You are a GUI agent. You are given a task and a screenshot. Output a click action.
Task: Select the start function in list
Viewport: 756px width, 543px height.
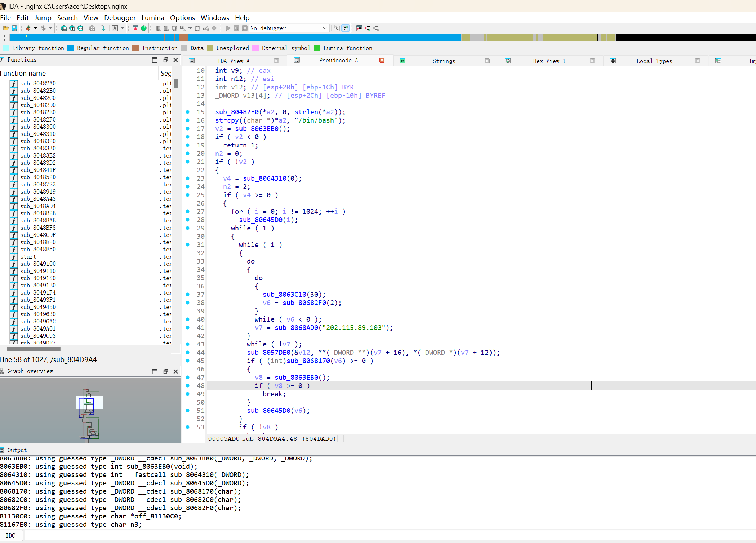(x=28, y=257)
